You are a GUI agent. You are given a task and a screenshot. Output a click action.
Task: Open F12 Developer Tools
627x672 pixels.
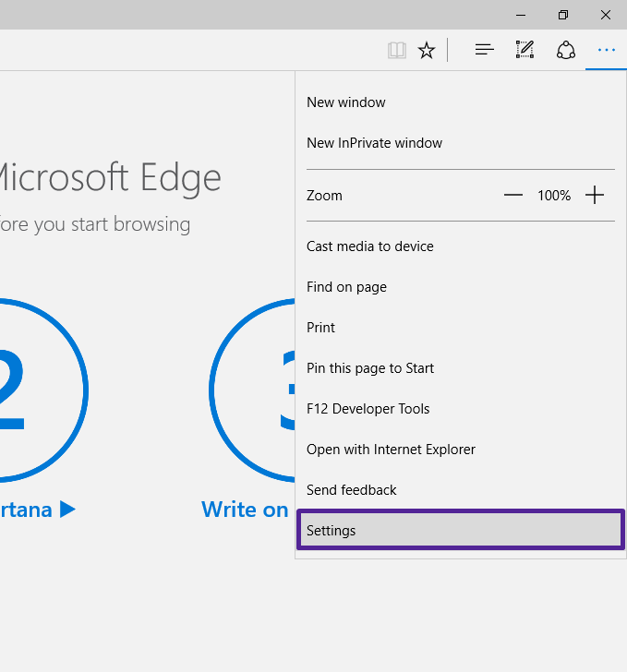461,409
